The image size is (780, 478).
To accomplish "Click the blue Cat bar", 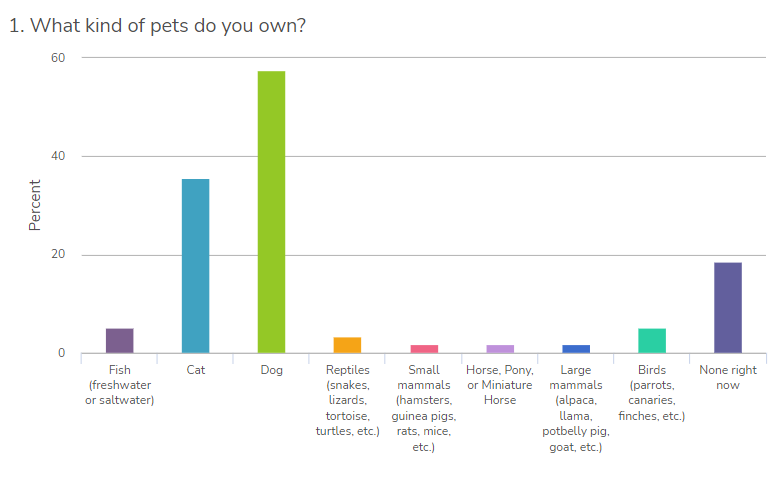I will [195, 266].
